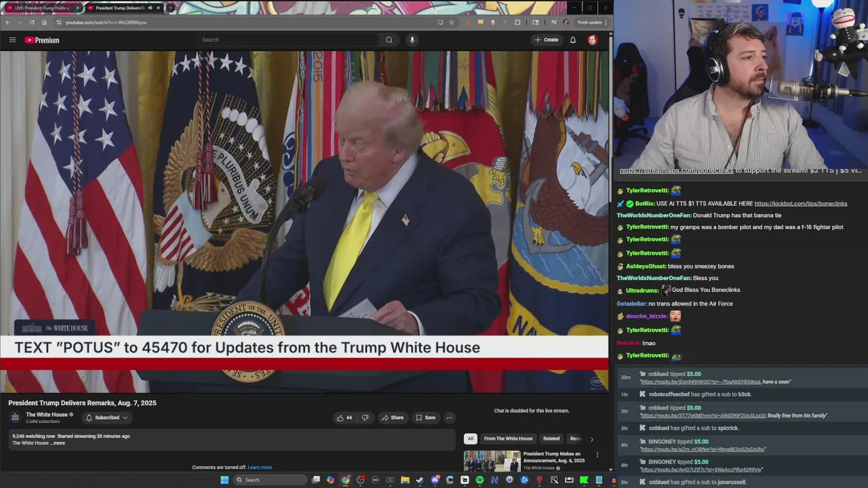Follow the Learn more comments link
Screen dimensions: 868x488
[x=260, y=468]
